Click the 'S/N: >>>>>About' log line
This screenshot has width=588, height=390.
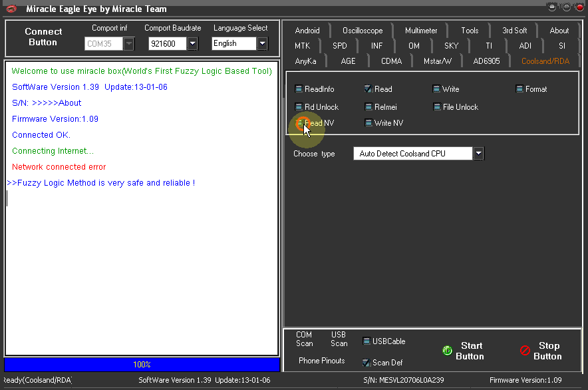(47, 103)
